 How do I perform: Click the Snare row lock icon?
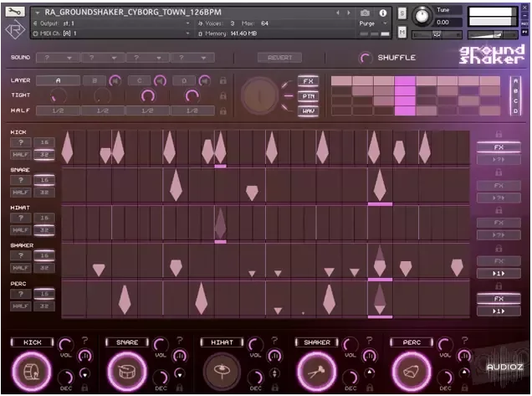(499, 172)
